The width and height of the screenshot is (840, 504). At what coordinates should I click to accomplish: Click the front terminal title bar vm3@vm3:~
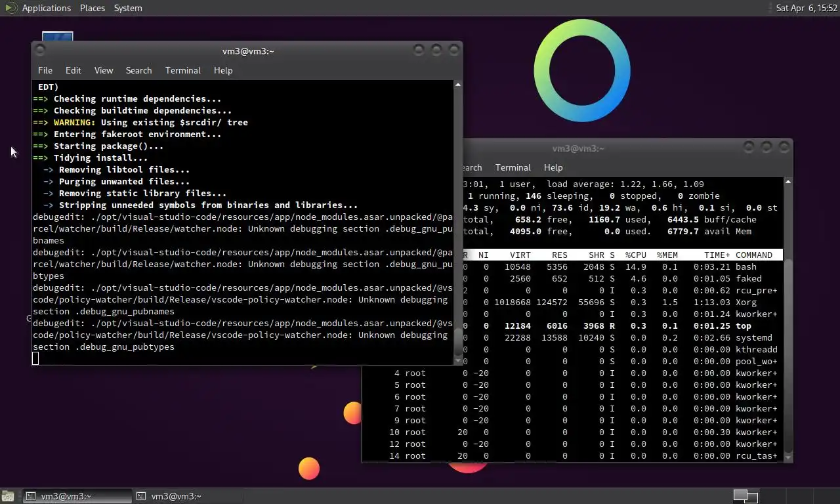[248, 51]
